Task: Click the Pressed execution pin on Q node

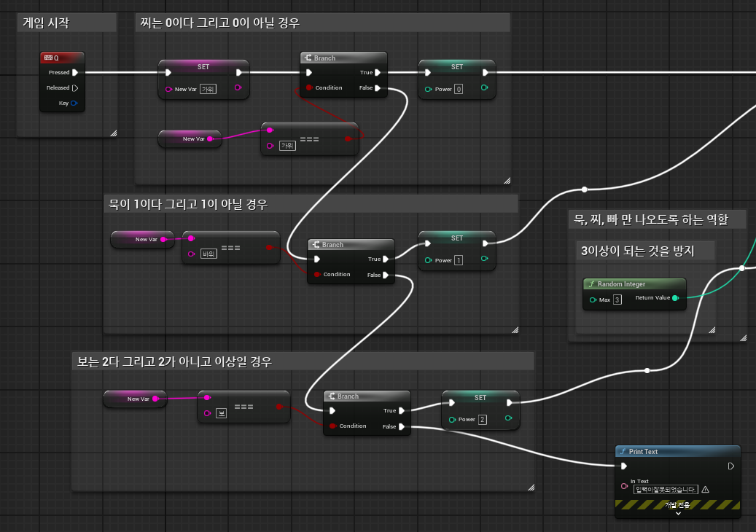Action: click(75, 72)
